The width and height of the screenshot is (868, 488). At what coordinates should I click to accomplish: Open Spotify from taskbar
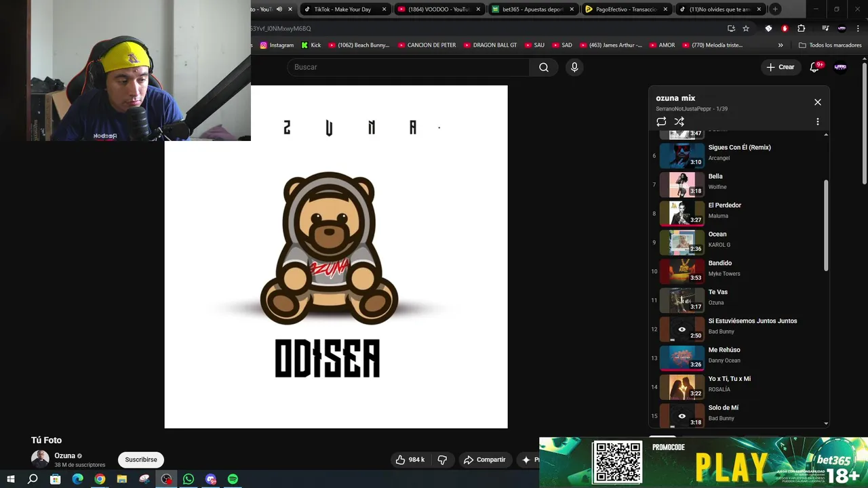[x=233, y=479]
